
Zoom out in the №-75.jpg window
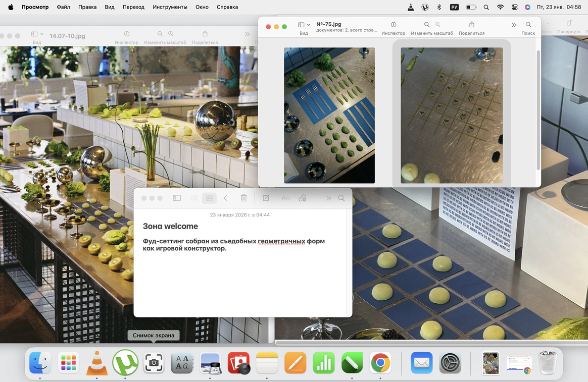tap(427, 25)
